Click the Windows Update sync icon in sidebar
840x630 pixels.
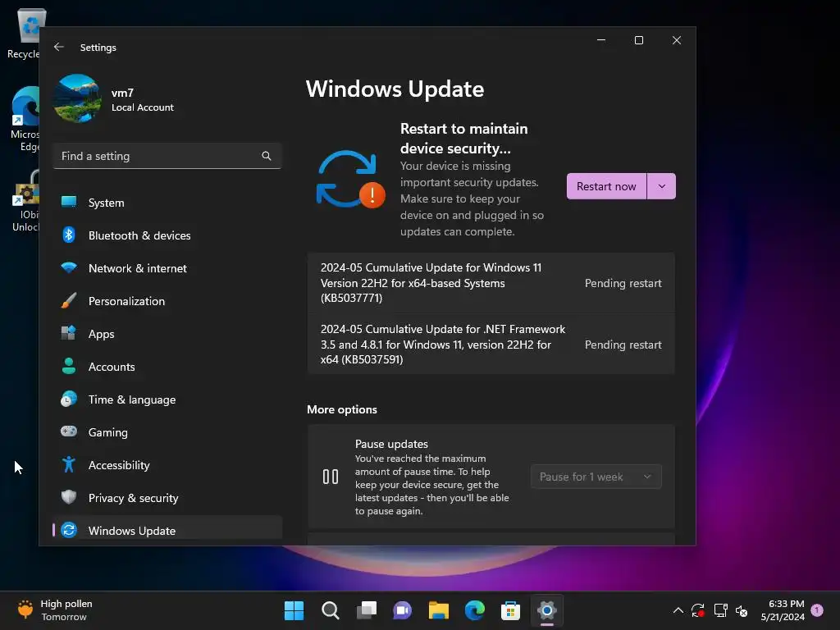tap(69, 530)
